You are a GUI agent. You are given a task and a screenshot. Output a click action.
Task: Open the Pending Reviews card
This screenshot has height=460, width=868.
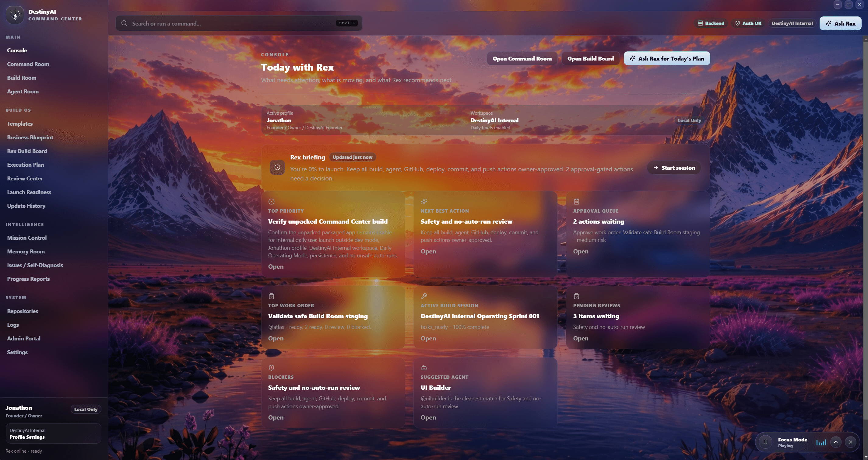coord(581,338)
